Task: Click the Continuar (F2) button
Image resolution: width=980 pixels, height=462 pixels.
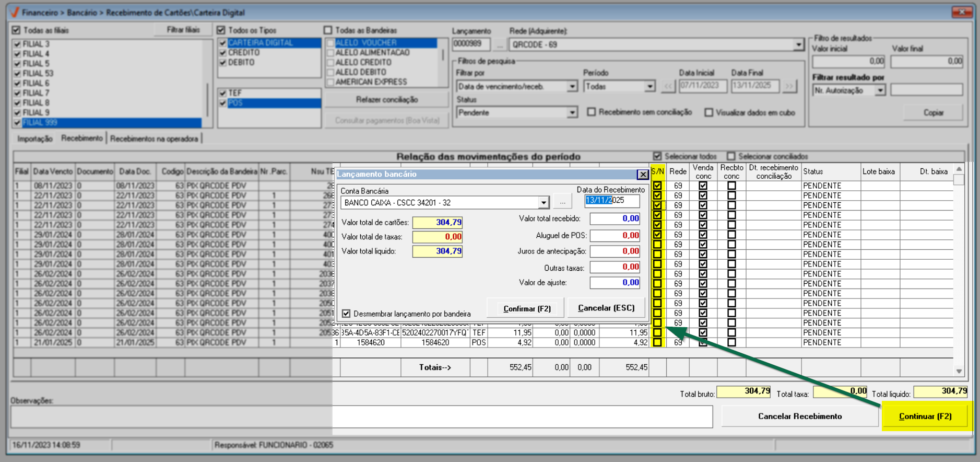Action: coord(925,416)
